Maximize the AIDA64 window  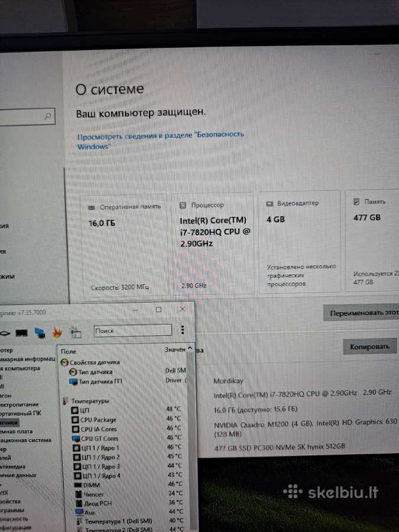158,309
